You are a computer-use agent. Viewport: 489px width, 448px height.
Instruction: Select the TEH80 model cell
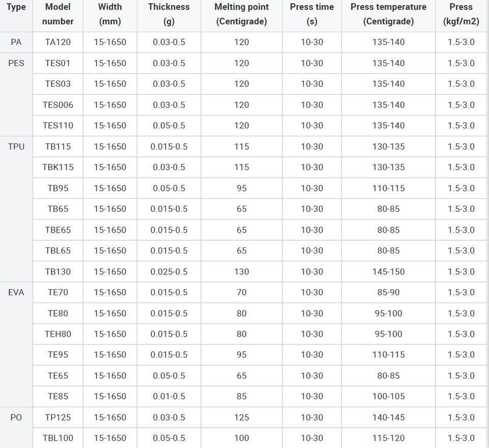tap(58, 334)
